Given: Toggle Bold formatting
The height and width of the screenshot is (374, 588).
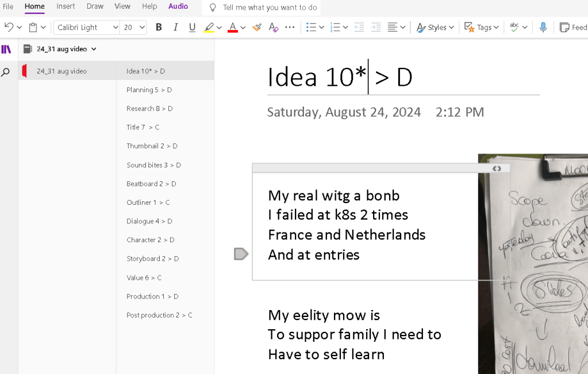Looking at the screenshot, I should [x=159, y=27].
